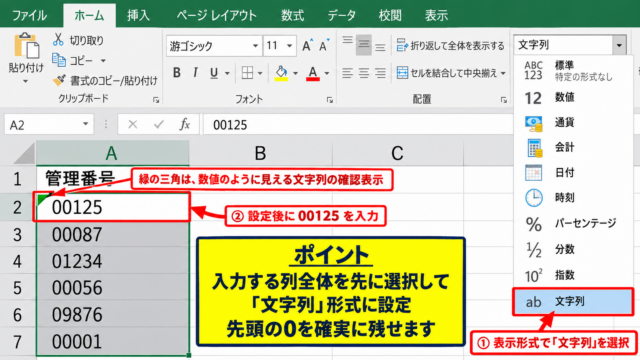
Task: Select the Format Painter brush
Action: (x=59, y=80)
